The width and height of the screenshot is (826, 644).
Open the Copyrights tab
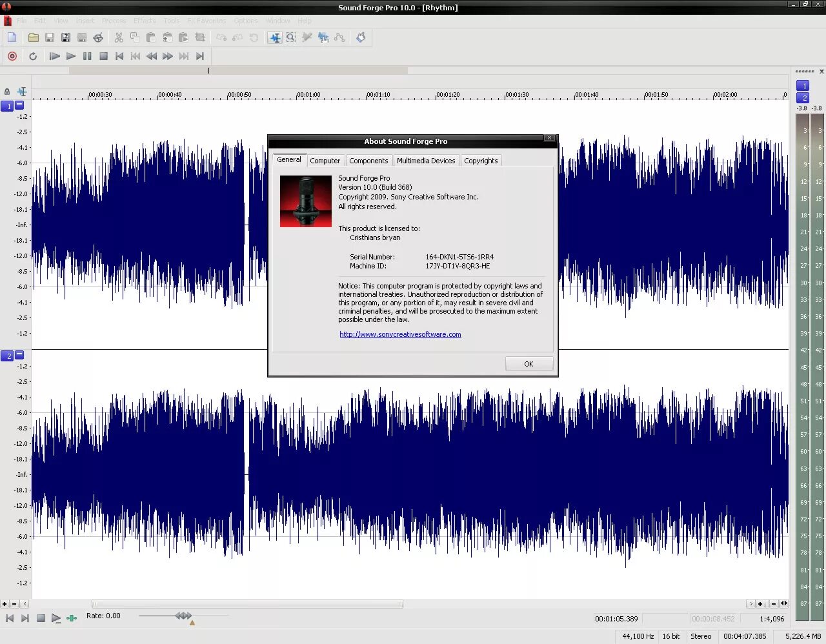481,161
